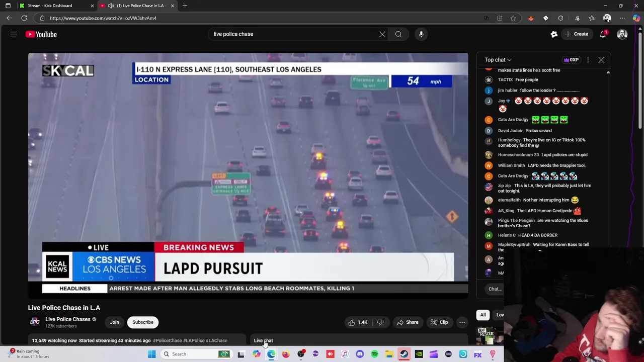The width and height of the screenshot is (644, 362).
Task: Open more actions below the video
Action: 462,322
